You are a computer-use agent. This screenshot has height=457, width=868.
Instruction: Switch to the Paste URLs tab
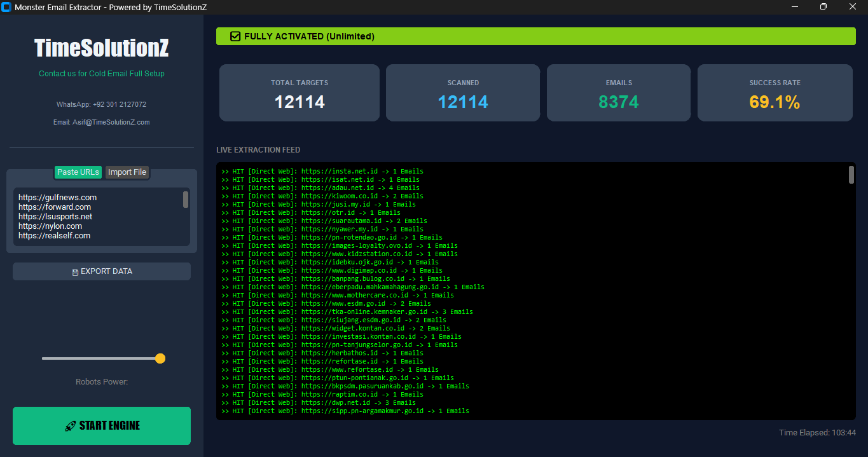(78, 172)
